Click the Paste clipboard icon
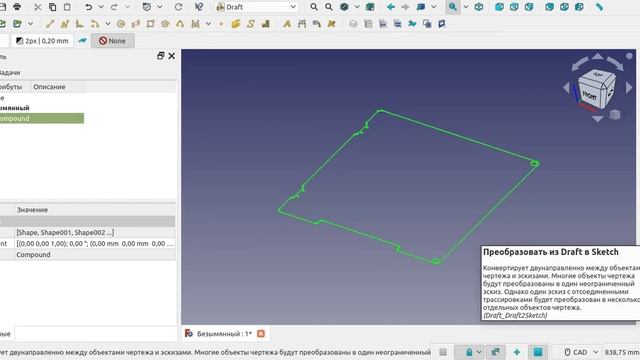The height and width of the screenshot is (360, 640). click(x=67, y=7)
